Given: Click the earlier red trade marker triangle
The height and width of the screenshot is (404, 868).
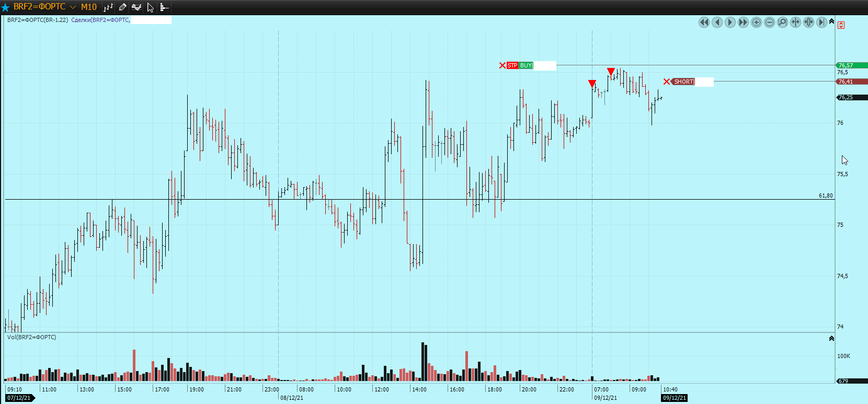Looking at the screenshot, I should point(592,83).
